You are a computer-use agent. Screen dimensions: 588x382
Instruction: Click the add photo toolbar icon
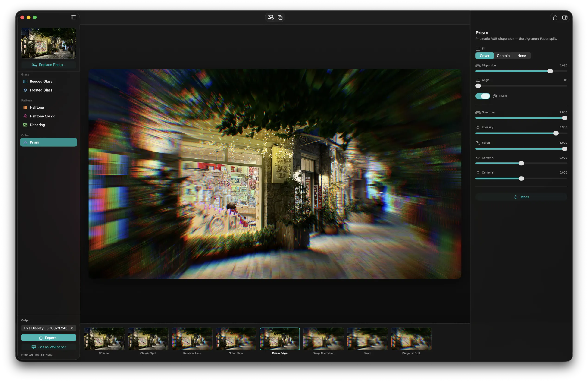tap(271, 17)
